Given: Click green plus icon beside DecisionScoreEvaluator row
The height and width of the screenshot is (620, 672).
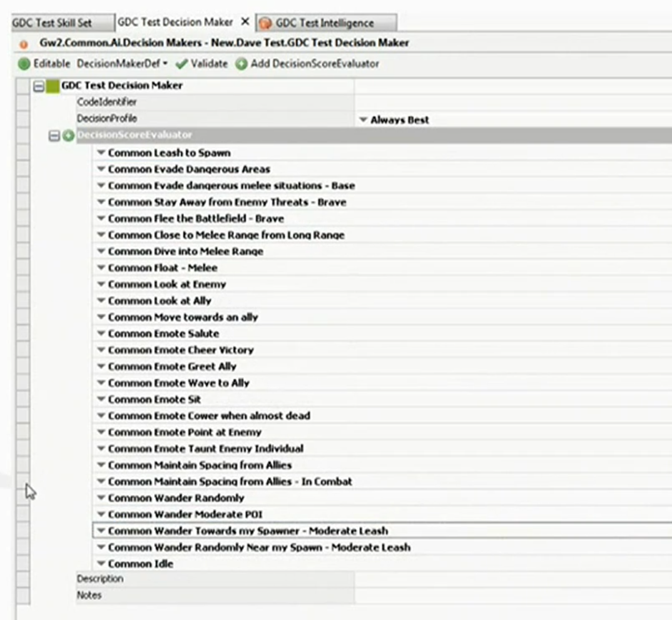Looking at the screenshot, I should pyautogui.click(x=69, y=136).
